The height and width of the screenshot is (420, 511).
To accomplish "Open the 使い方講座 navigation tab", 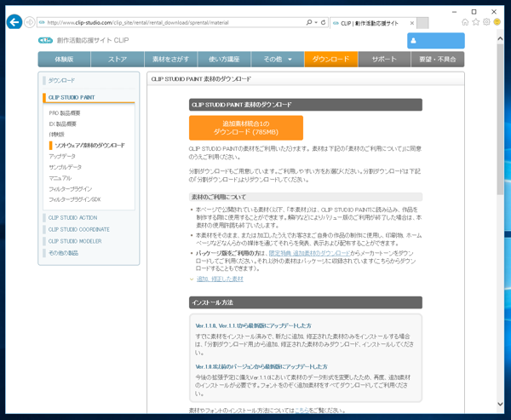I will coord(224,59).
